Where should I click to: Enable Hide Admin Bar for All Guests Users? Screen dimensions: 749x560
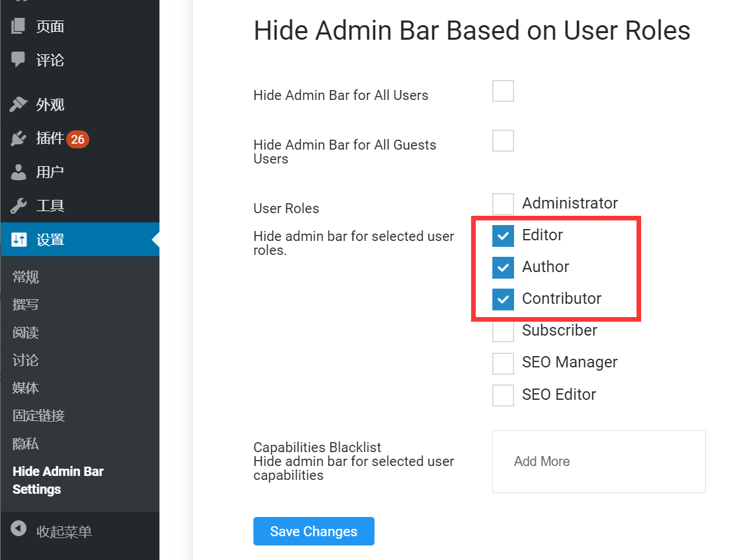[503, 140]
